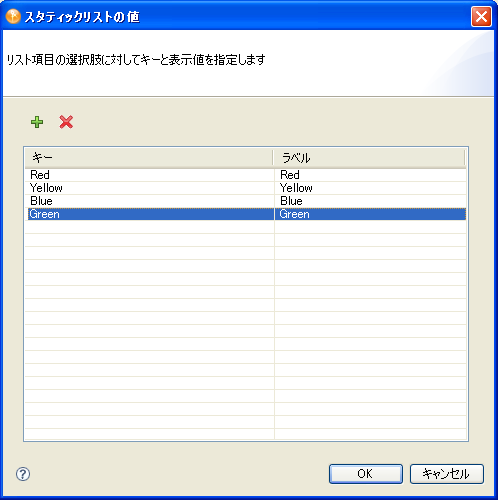Click the Yellow label cell
498x500 pixels.
[370, 188]
